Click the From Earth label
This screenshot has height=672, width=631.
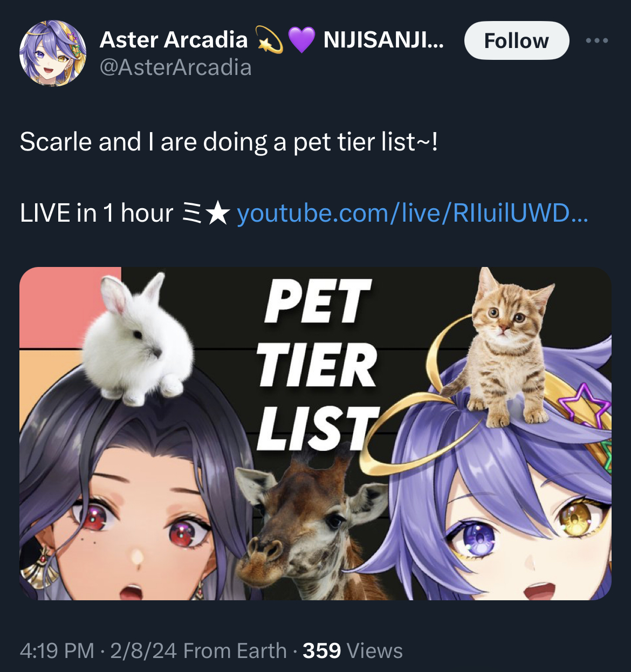tap(235, 651)
